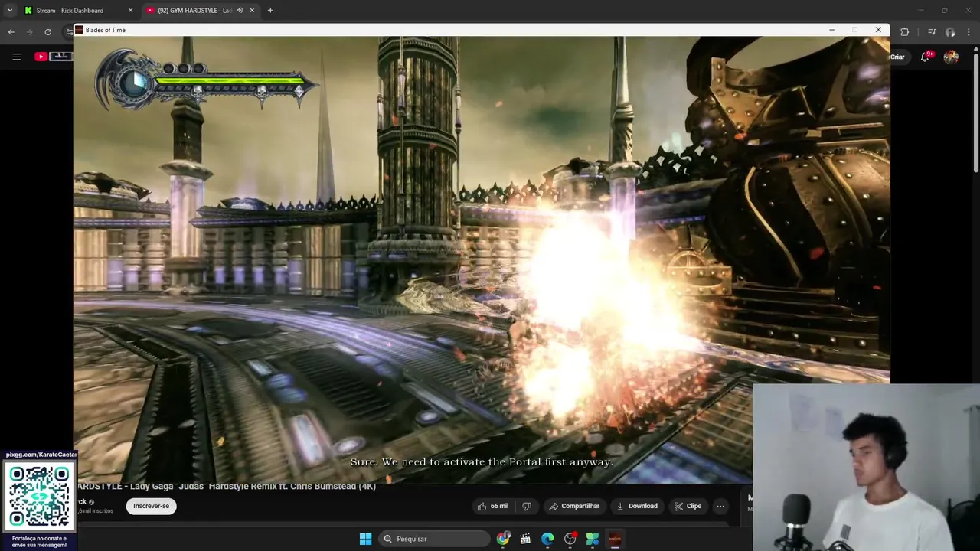Open the browser profile avatar
Image resolution: width=980 pixels, height=551 pixels.
pos(950,31)
